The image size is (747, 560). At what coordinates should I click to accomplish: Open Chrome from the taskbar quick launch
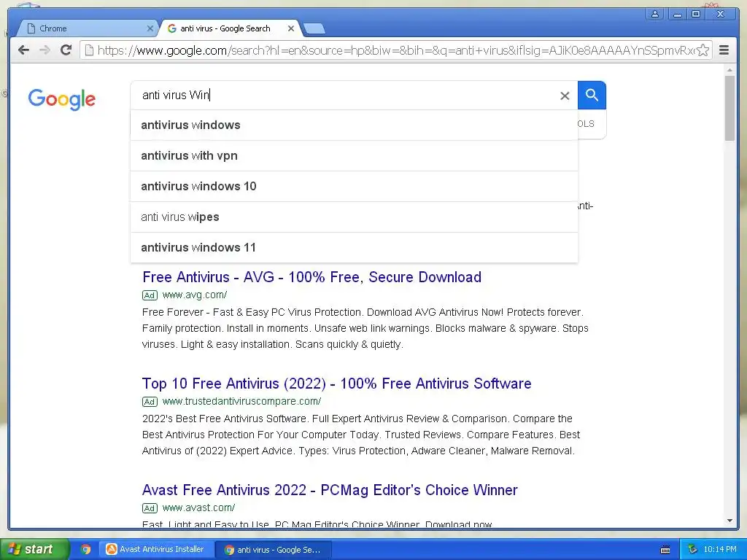(x=86, y=550)
